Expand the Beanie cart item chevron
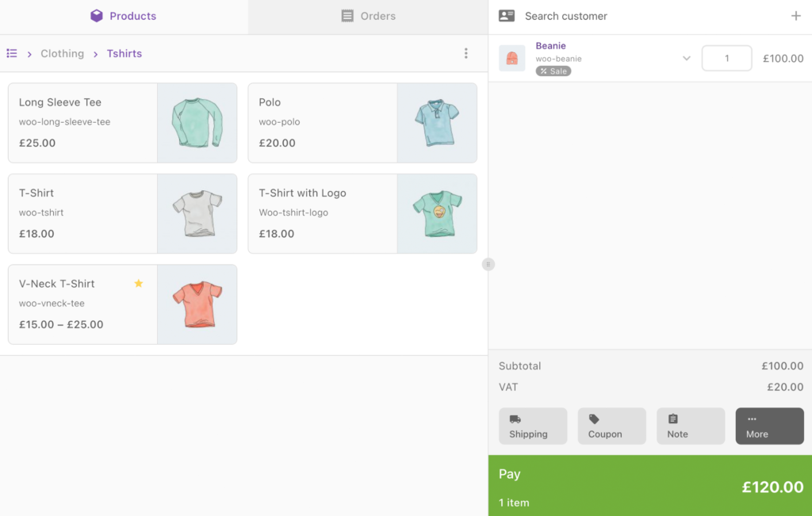This screenshot has height=516, width=812. (x=686, y=58)
